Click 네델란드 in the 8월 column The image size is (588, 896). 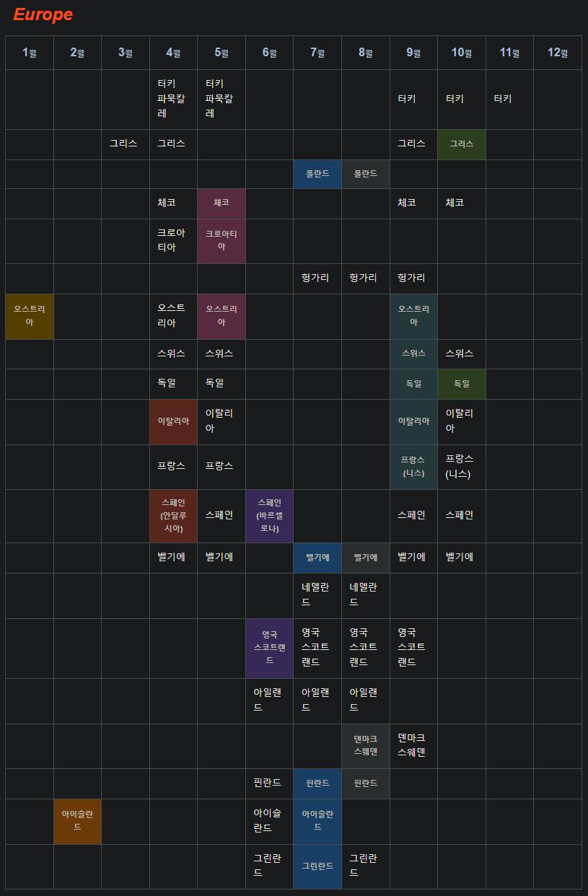coord(364,594)
